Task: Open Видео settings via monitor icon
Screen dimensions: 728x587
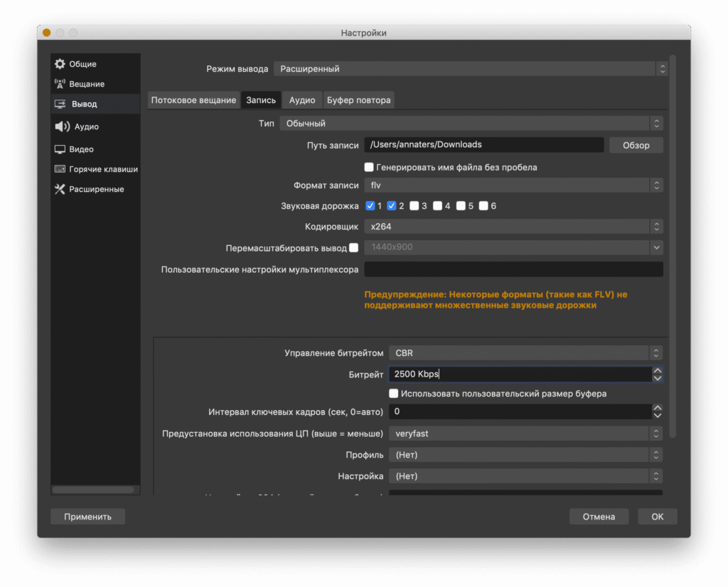Action: click(x=60, y=149)
